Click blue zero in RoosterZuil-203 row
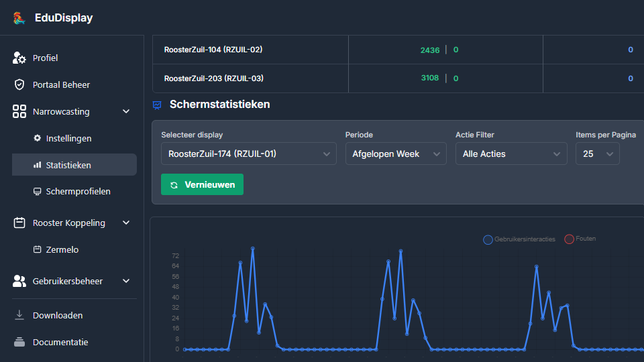 [x=631, y=78]
